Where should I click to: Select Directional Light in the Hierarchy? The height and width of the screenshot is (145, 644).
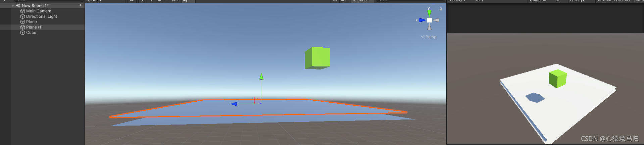tap(42, 16)
